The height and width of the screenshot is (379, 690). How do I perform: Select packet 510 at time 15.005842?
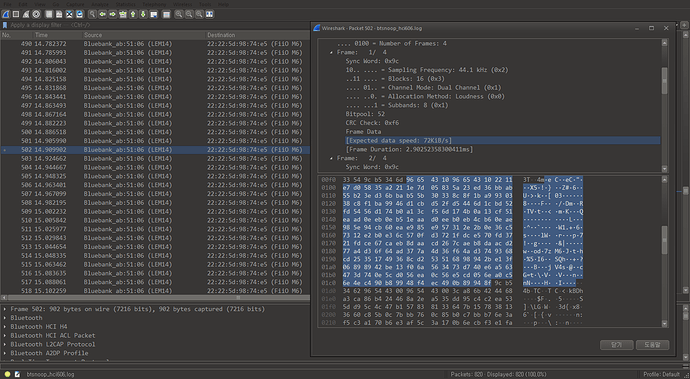155,220
